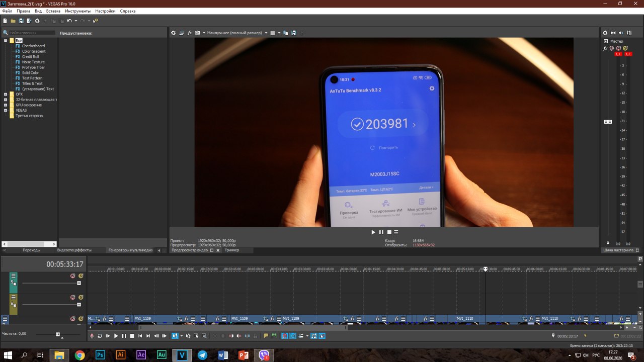Open the edit tool dropdown arrow

click(182, 336)
